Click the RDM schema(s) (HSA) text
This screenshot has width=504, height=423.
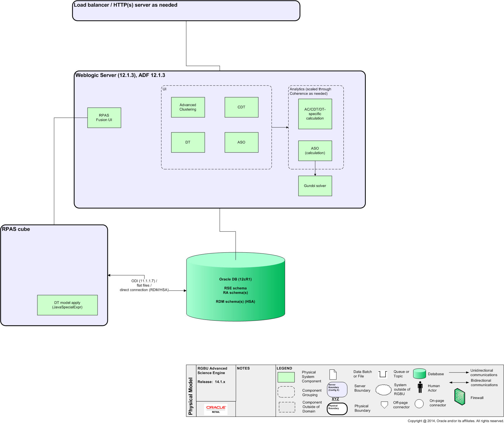(236, 301)
